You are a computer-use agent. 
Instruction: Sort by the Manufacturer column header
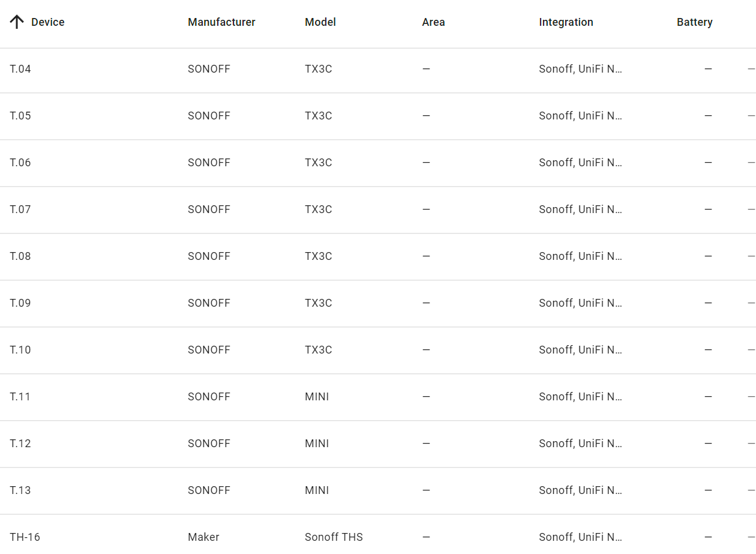tap(221, 22)
